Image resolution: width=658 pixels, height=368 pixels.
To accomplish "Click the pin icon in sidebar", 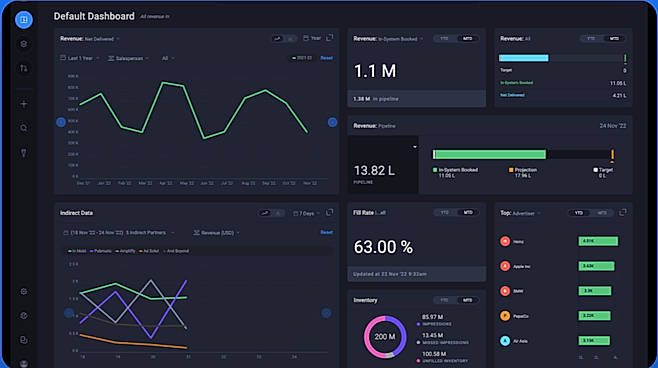I will (x=24, y=153).
